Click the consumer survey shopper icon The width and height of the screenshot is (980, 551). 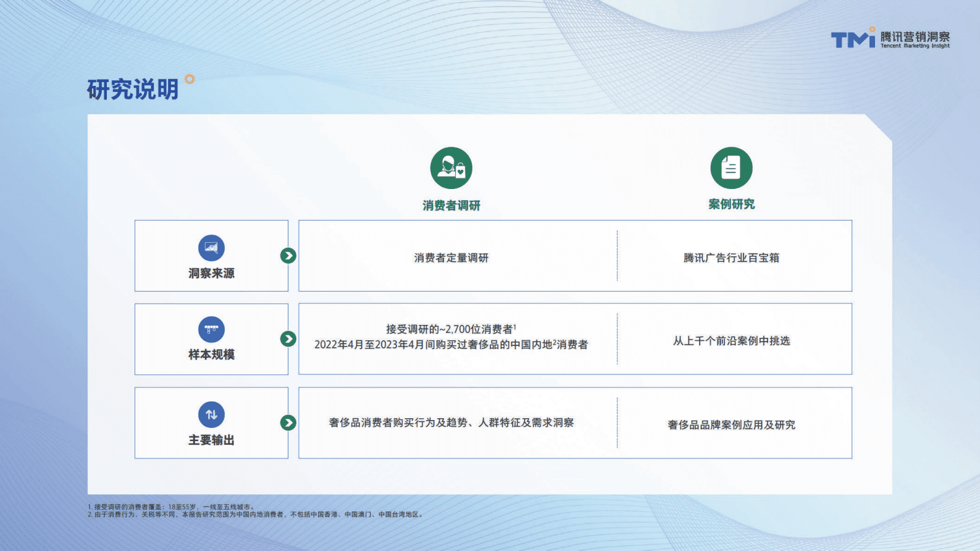[x=451, y=168]
